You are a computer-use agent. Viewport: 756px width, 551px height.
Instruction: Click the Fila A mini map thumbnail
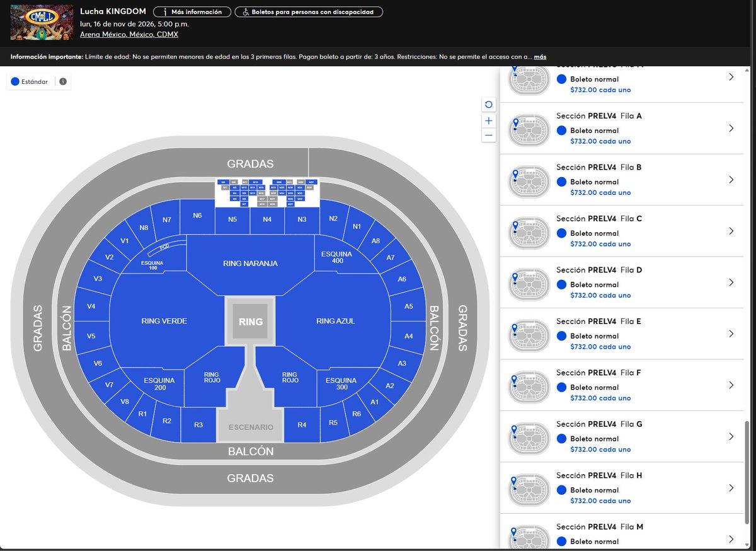[x=529, y=129]
